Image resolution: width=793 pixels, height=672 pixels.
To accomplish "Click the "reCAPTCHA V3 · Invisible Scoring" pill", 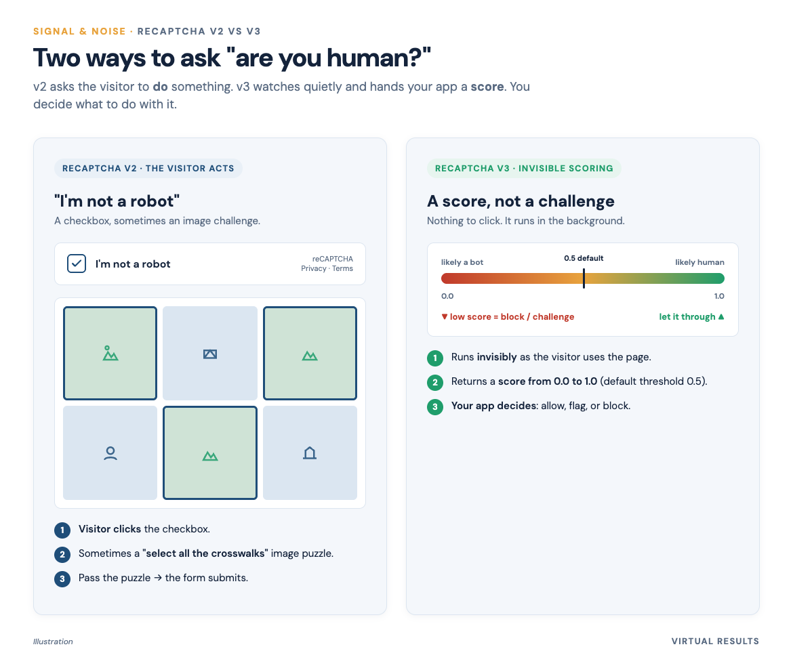I will (x=524, y=169).
